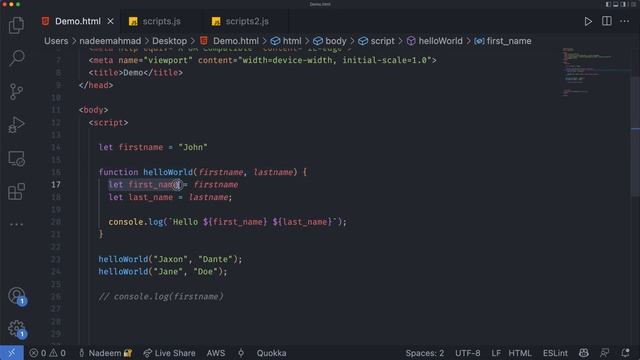Switch to the Demo.html tab
The height and width of the screenshot is (360, 640).
click(x=78, y=21)
